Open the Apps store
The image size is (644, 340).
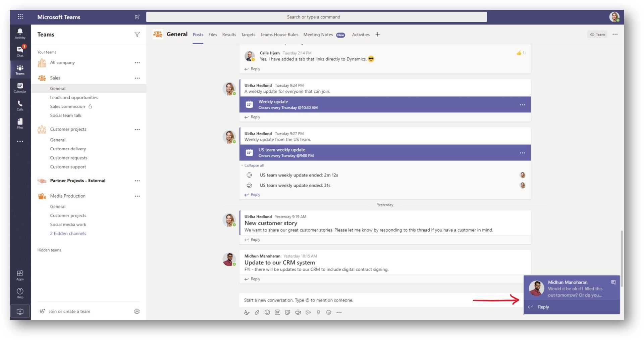coord(20,275)
